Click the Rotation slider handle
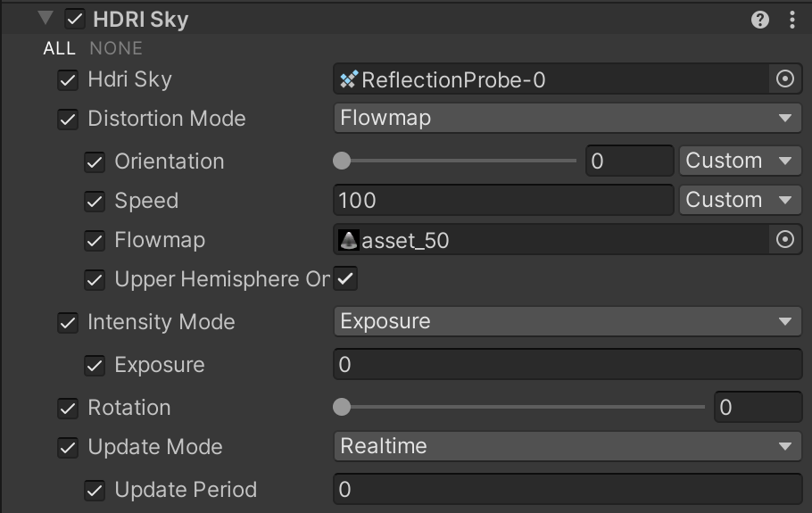This screenshot has height=513, width=812. 342,408
